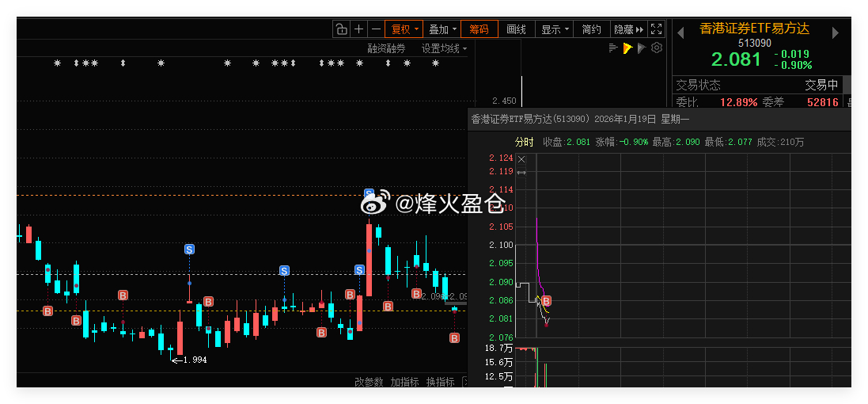Switch to 简约 simple mode
The height and width of the screenshot is (404, 868).
591,29
